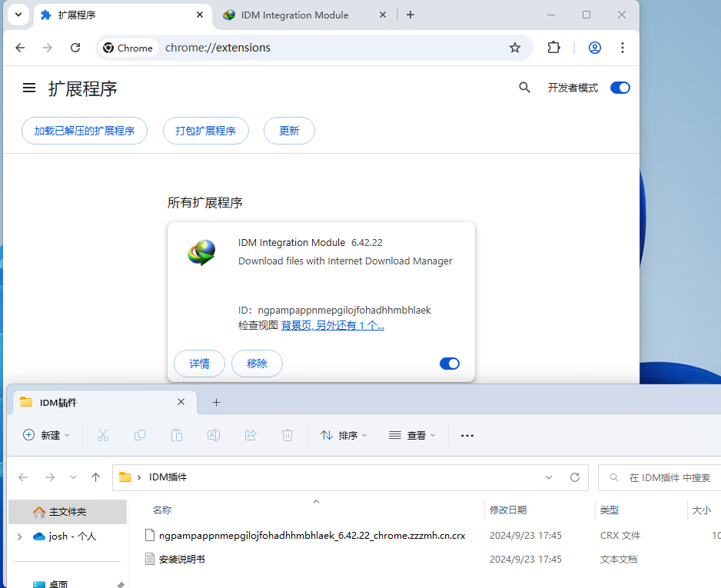Click Explorer forward arrow
This screenshot has height=588, width=721.
[x=50, y=477]
